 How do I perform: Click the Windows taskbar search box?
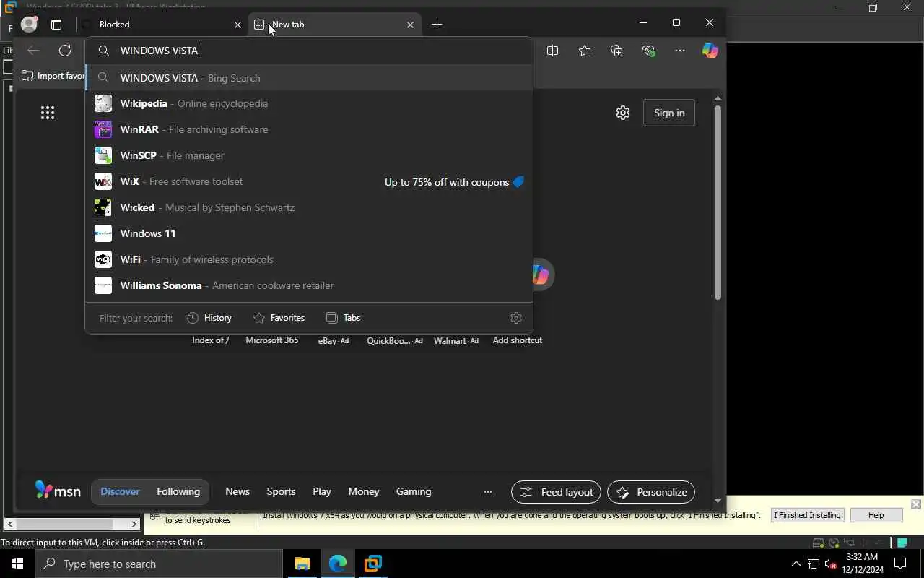coord(159,564)
